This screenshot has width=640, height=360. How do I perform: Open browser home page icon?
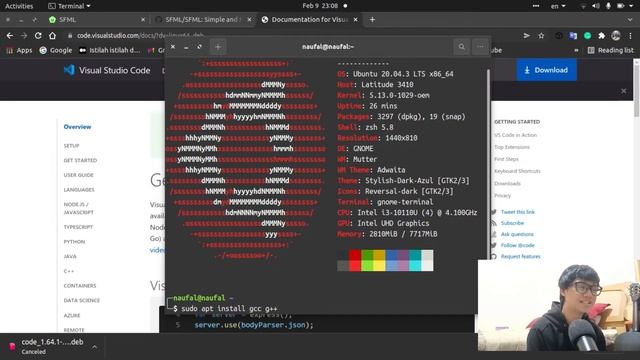[x=52, y=36]
